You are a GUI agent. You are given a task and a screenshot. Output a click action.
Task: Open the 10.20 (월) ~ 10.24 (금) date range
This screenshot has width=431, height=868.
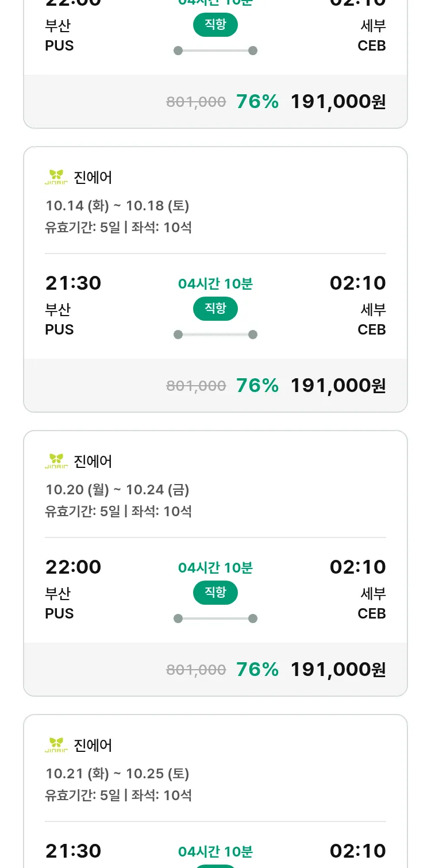(x=117, y=490)
